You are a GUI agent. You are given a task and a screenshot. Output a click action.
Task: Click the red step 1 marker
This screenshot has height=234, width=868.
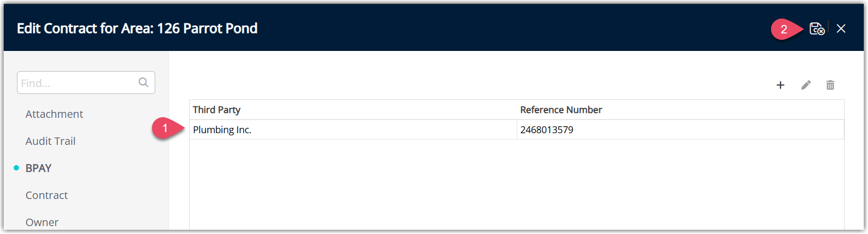click(165, 128)
